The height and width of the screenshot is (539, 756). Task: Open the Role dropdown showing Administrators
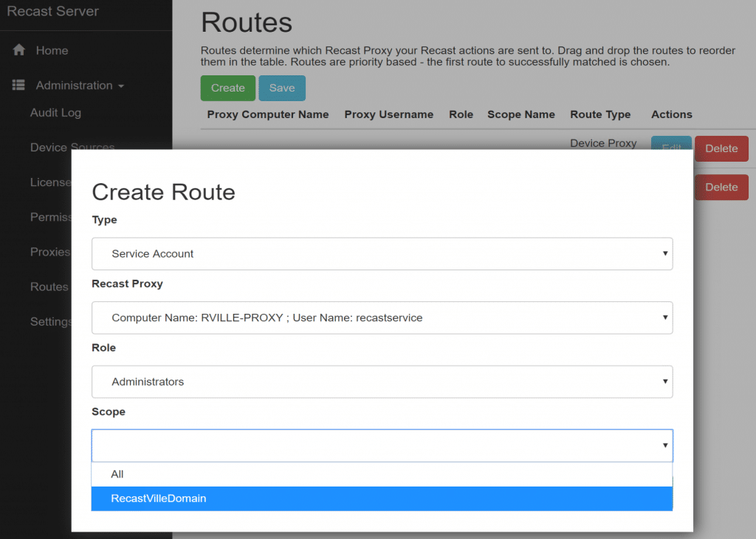click(x=382, y=382)
